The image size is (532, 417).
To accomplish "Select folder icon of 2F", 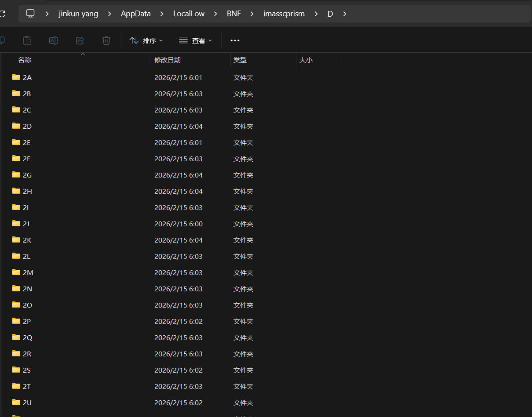I will (x=16, y=158).
